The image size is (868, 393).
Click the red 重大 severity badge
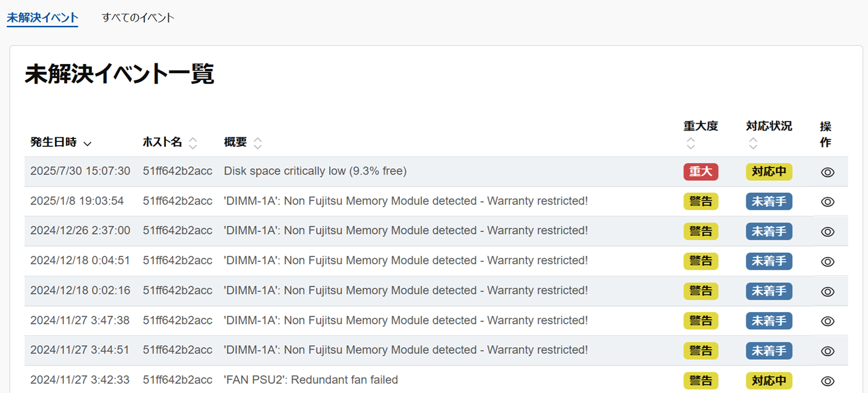click(x=700, y=172)
